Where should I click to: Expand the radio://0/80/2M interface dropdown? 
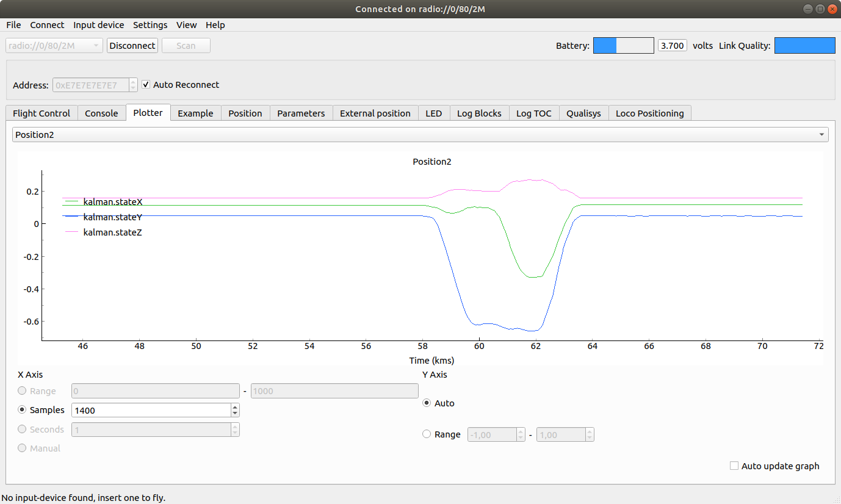click(x=54, y=46)
